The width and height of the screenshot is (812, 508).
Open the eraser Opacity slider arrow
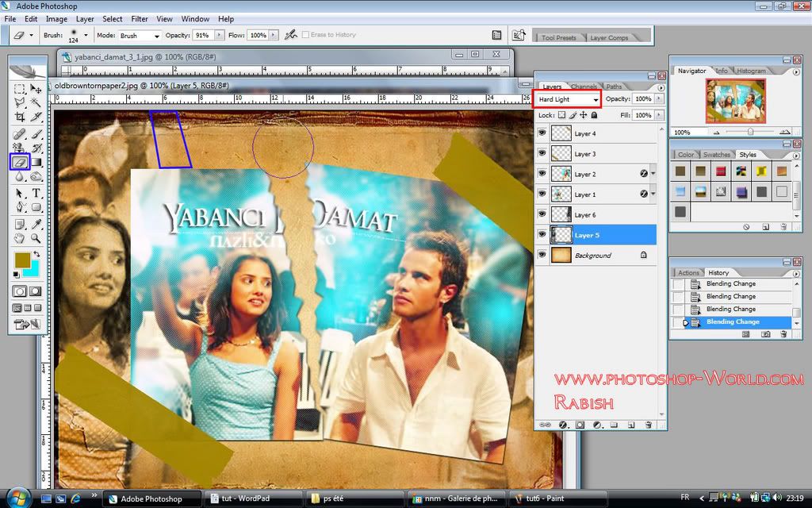(x=220, y=35)
